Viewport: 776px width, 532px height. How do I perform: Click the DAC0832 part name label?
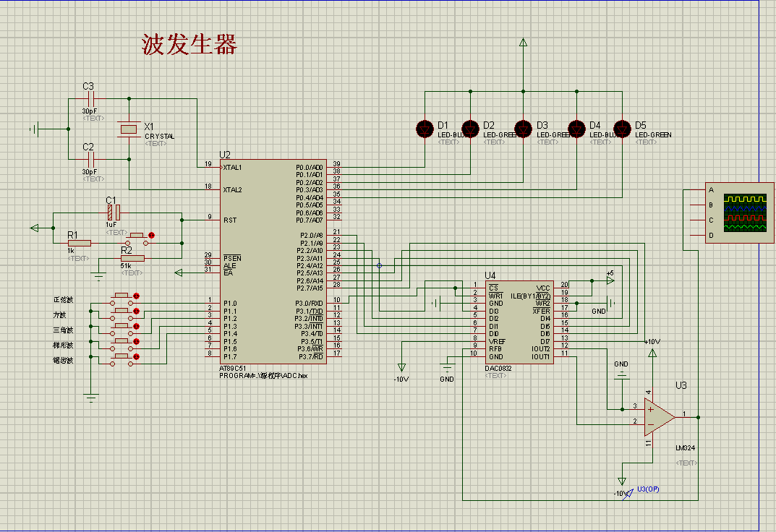(498, 369)
